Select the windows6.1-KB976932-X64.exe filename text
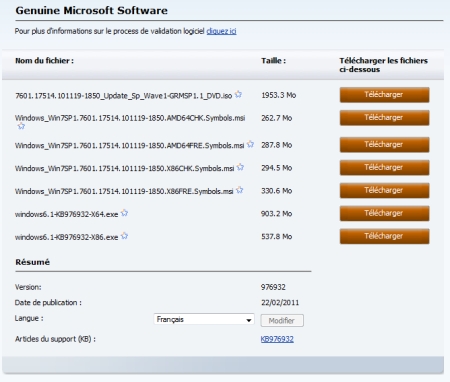The image size is (450, 382). click(x=66, y=214)
